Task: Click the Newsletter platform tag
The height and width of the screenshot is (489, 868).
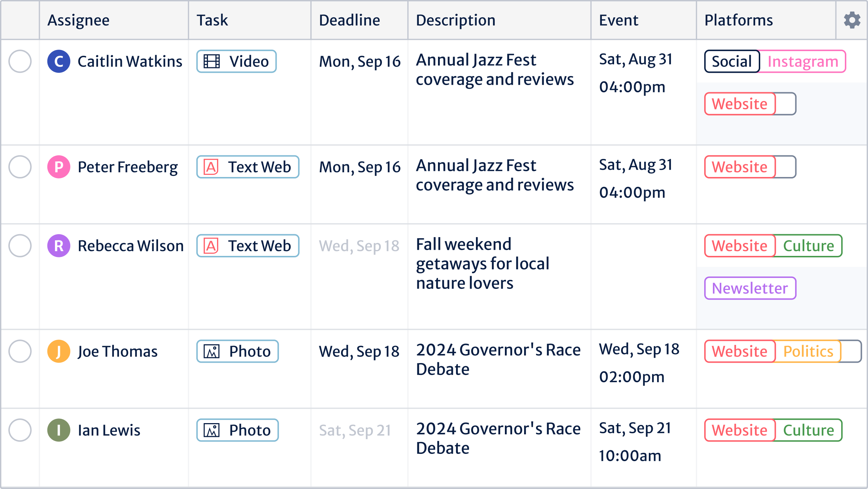Action: (x=750, y=288)
